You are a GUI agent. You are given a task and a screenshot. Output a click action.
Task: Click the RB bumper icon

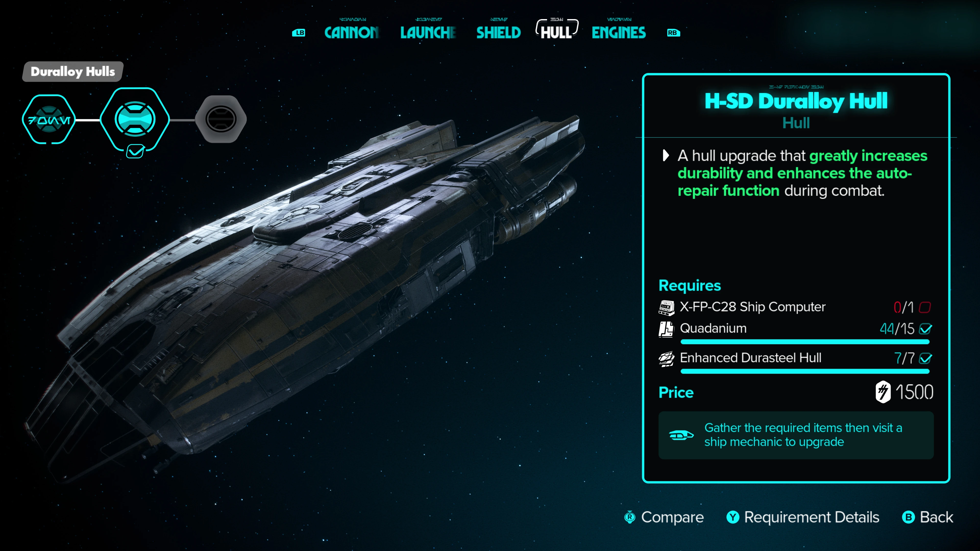pyautogui.click(x=673, y=33)
